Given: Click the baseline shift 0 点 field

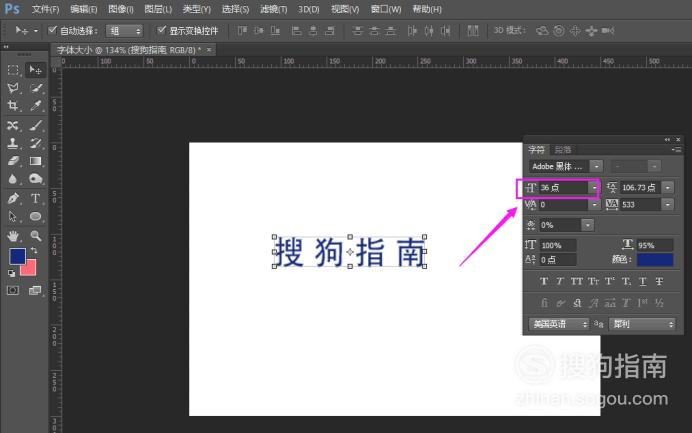Looking at the screenshot, I should pos(558,260).
